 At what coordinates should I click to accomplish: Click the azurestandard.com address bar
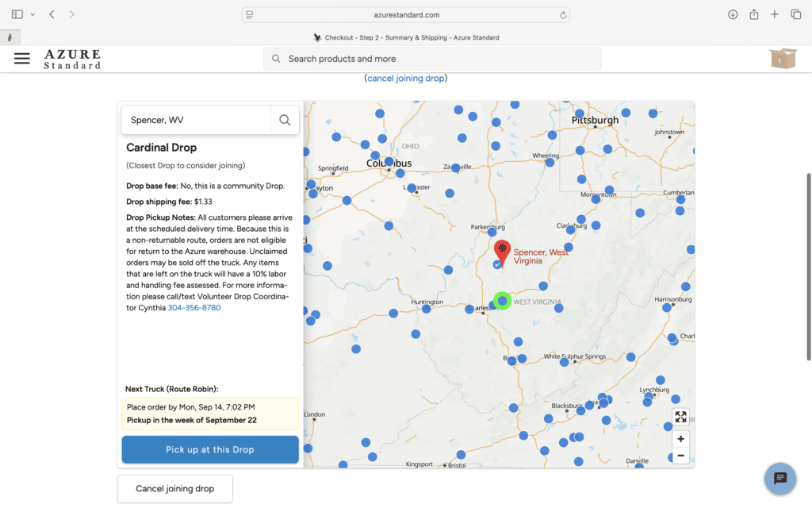[x=406, y=14]
